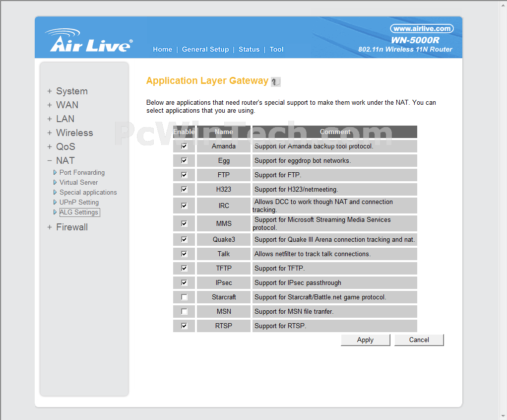This screenshot has width=507, height=420.
Task: Disable the FTP ALG checkbox
Action: [x=184, y=175]
